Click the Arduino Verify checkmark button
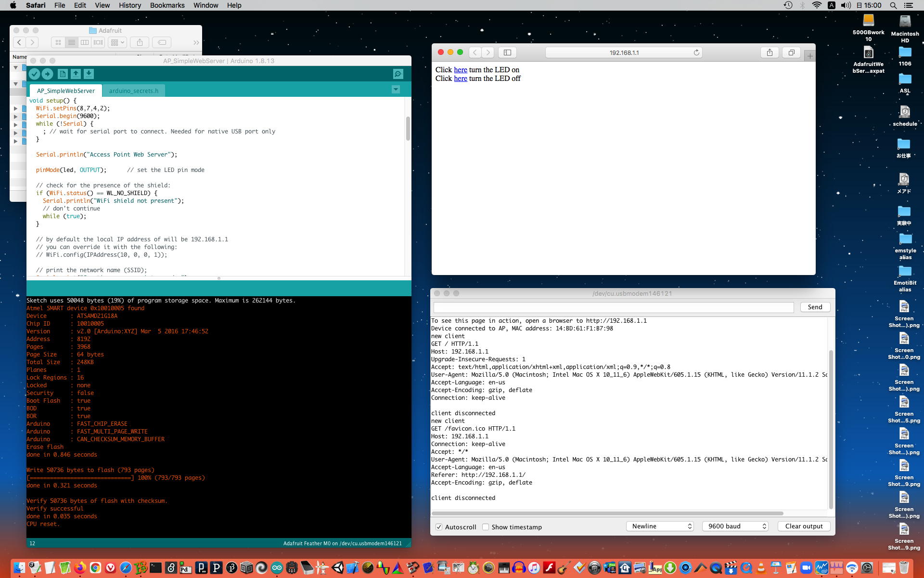This screenshot has width=924, height=578. 34,74
